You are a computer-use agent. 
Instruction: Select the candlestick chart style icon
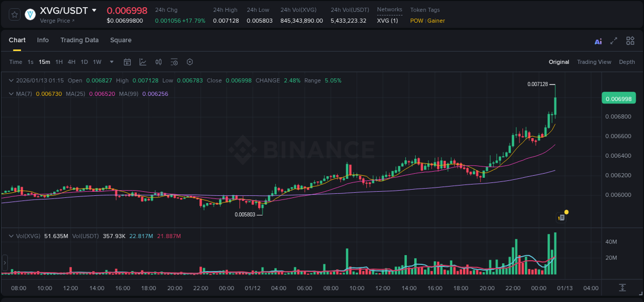point(159,62)
